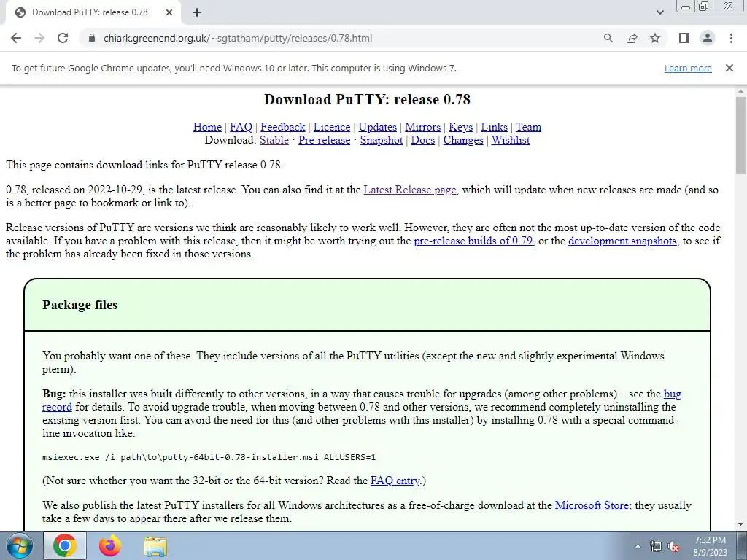Open the bug record link
The height and width of the screenshot is (560, 747).
(672, 394)
